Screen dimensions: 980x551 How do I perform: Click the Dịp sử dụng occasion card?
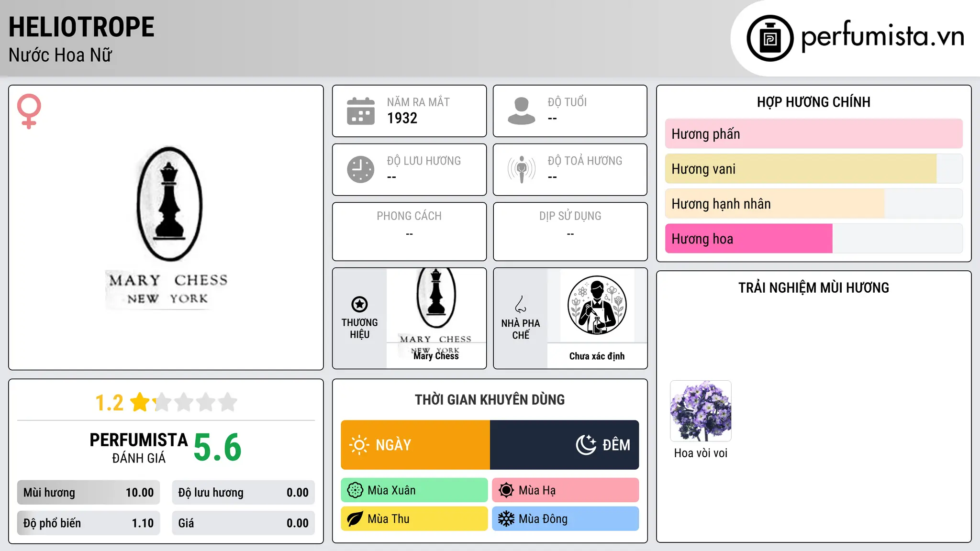tap(570, 231)
